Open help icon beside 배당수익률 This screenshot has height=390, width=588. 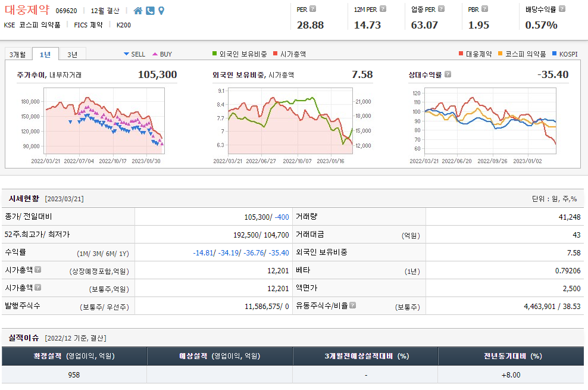(562, 8)
